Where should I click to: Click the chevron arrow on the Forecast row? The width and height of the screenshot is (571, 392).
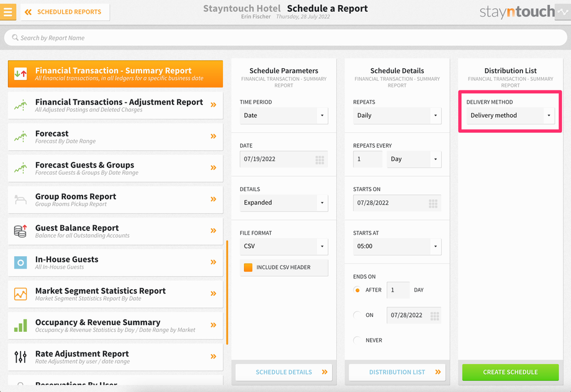point(214,136)
